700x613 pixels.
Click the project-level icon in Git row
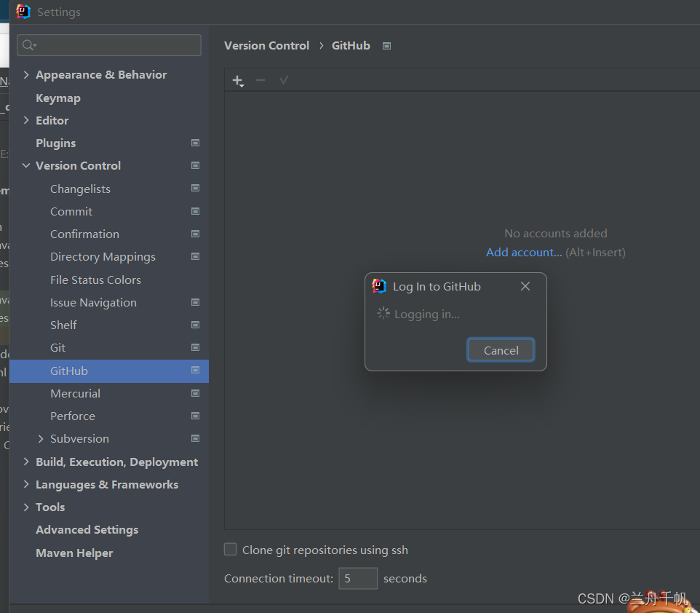[x=195, y=347]
